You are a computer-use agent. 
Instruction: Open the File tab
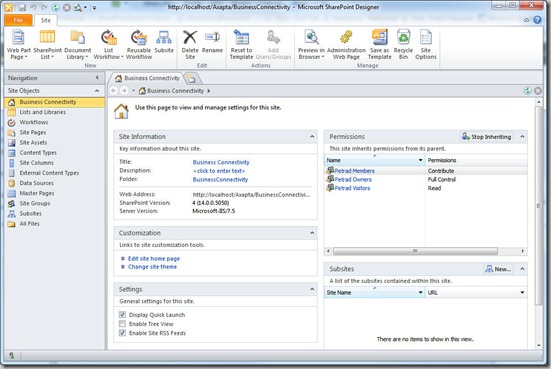(18, 20)
